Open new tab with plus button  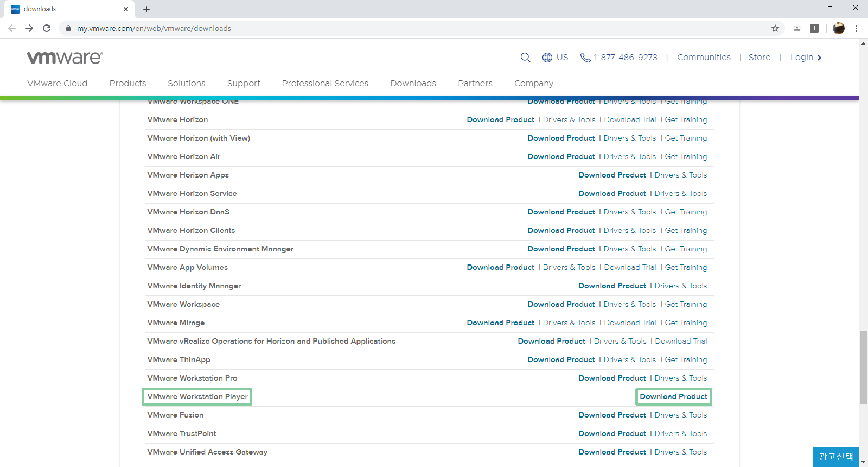(146, 9)
